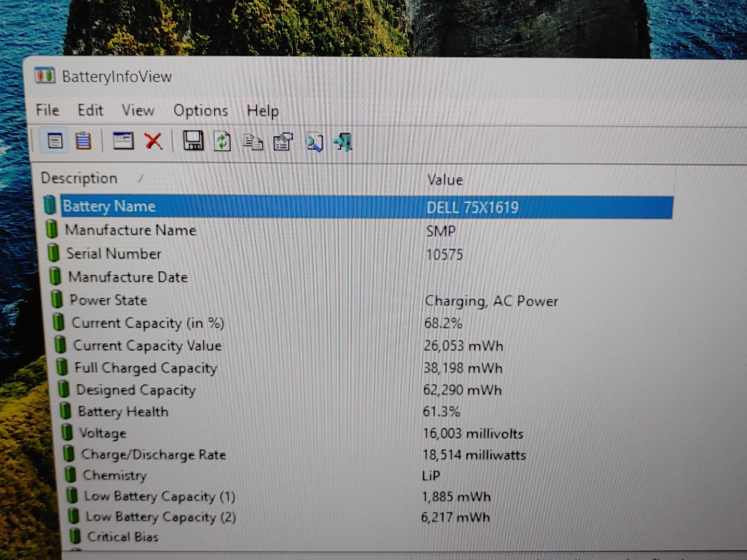Click the battery icon beside Chemistry
747x560 pixels.
click(x=69, y=474)
